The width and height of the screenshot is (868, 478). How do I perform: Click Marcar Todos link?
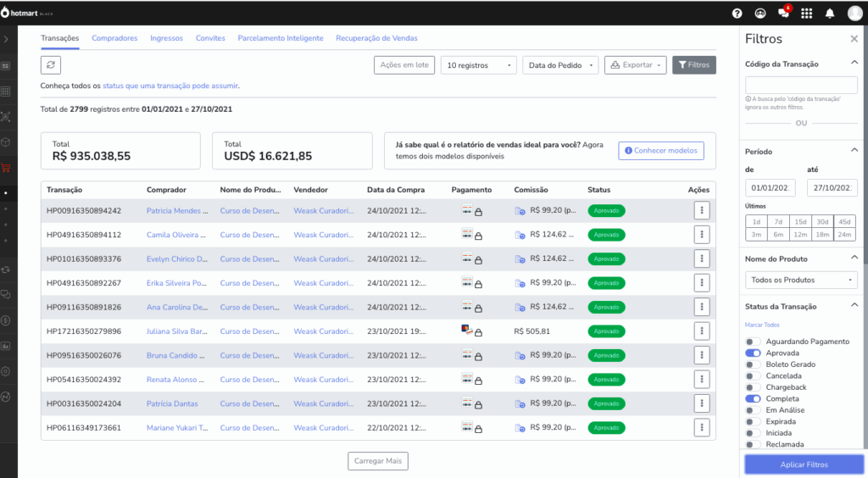click(762, 325)
